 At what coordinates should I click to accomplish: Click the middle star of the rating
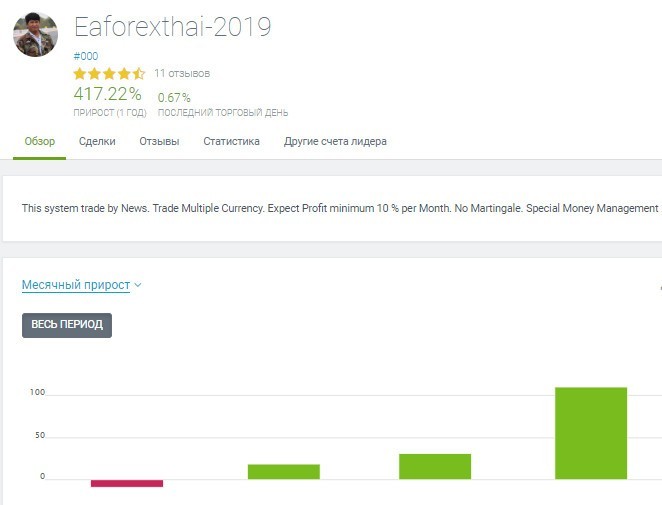[110, 74]
